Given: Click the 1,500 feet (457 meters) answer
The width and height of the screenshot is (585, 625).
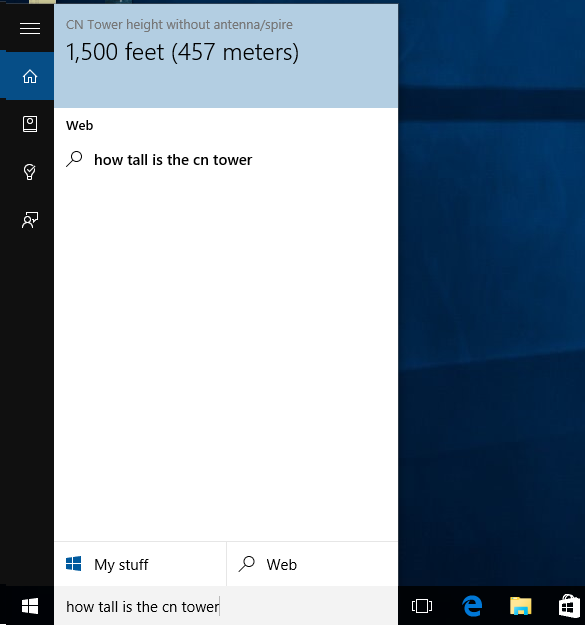Looking at the screenshot, I should click(182, 52).
